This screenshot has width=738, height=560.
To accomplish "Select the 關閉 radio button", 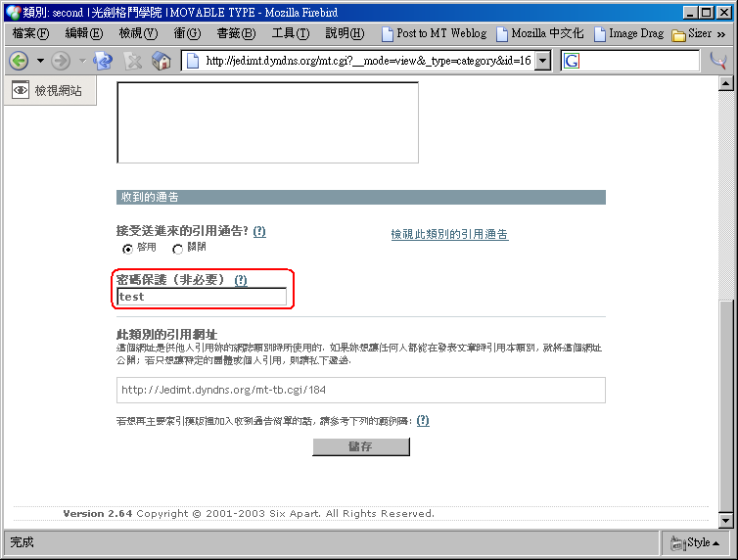I will 177,249.
